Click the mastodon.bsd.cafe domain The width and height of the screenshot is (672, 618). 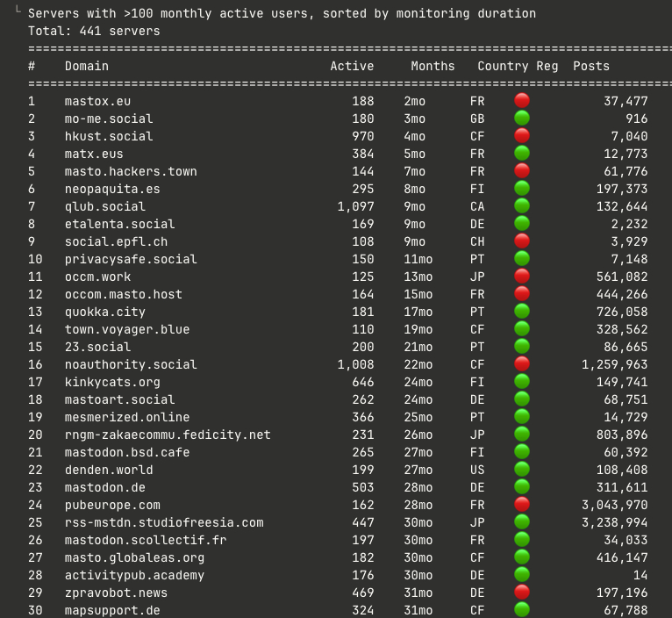[127, 452]
